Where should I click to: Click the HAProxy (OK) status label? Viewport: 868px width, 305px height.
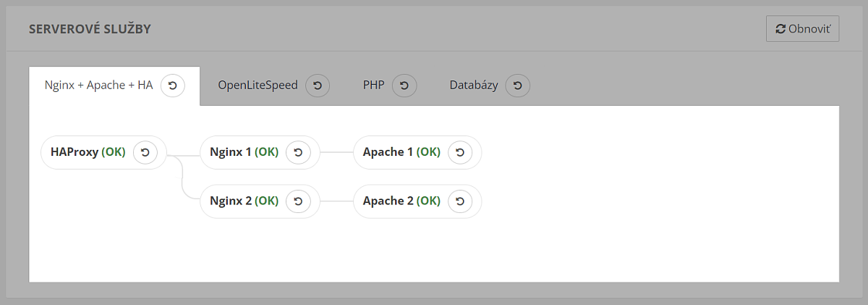tap(88, 152)
